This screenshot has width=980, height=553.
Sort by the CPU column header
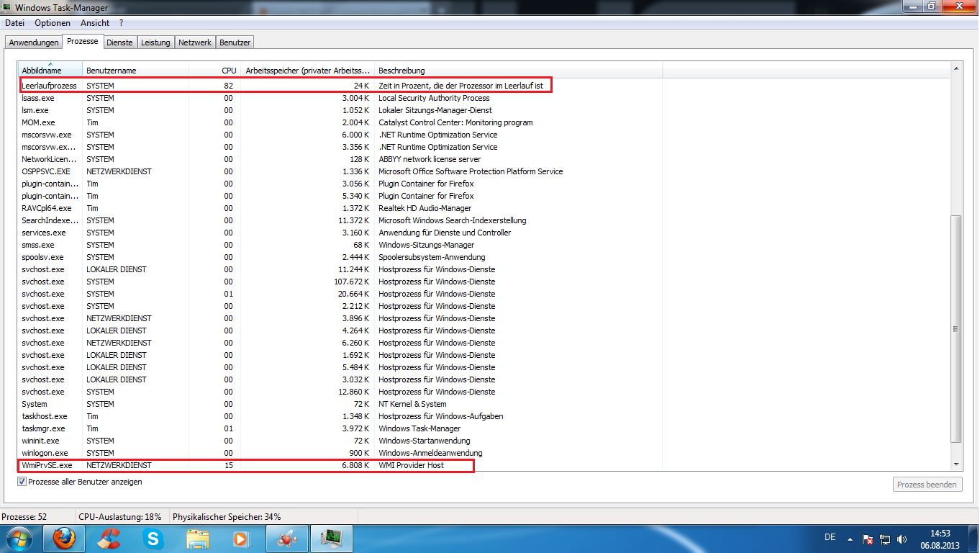214,70
